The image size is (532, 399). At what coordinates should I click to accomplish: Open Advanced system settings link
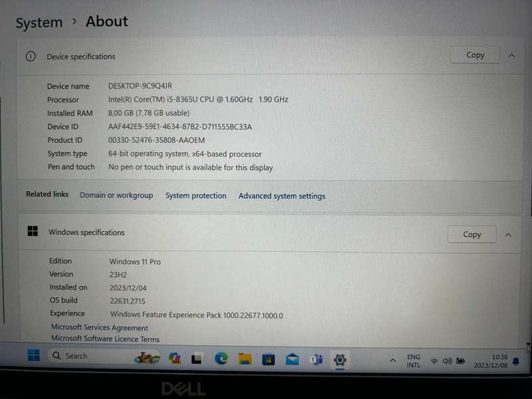[x=281, y=196]
